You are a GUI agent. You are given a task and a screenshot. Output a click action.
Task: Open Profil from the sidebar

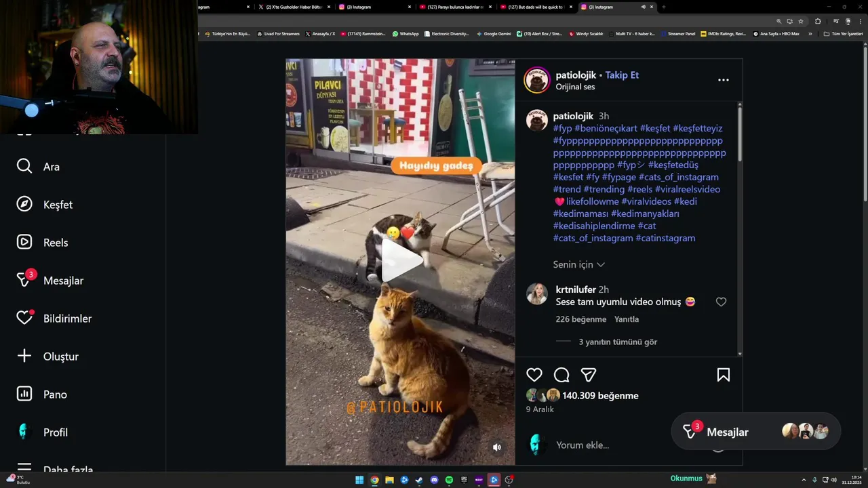(x=42, y=432)
